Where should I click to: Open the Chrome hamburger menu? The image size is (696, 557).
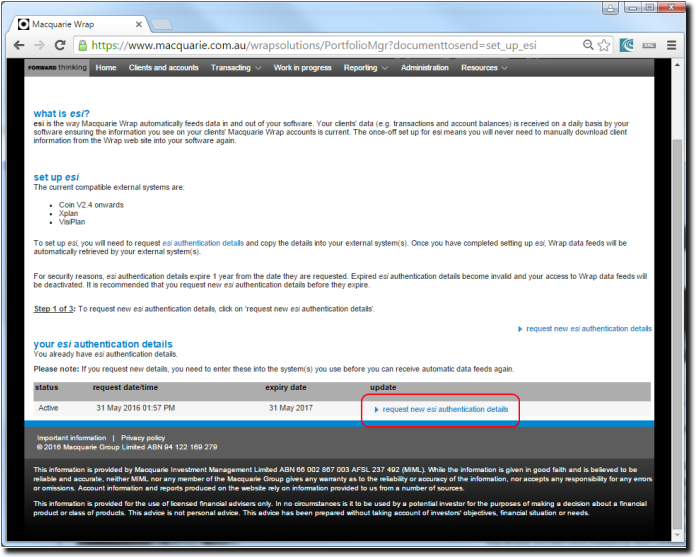click(672, 45)
